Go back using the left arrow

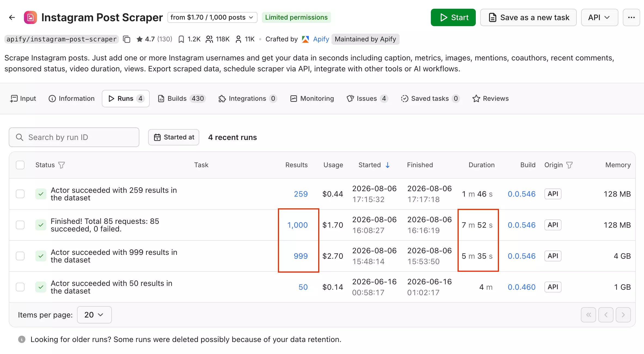(12, 17)
